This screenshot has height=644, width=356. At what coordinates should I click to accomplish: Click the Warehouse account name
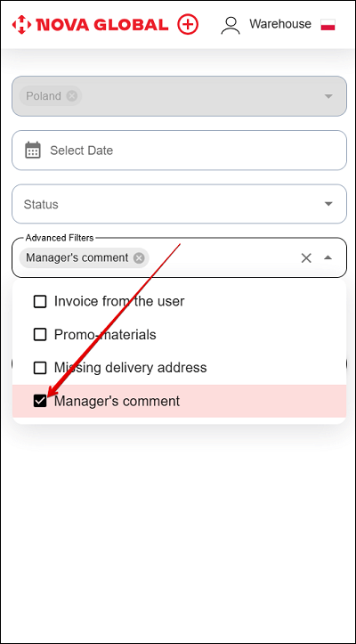[280, 24]
